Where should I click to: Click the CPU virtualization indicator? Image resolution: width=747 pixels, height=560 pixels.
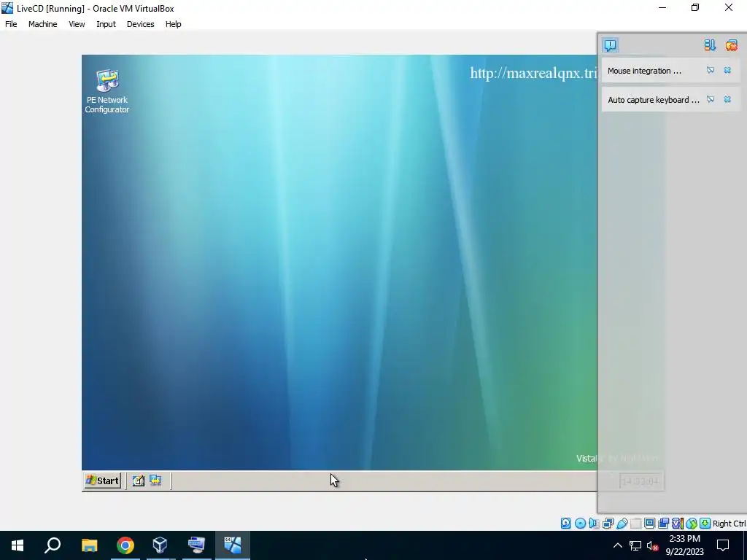click(x=678, y=524)
